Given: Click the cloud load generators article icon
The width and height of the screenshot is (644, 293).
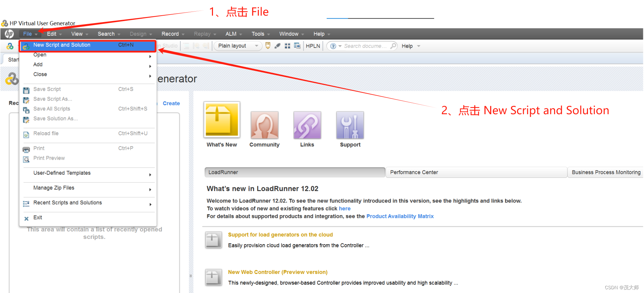Looking at the screenshot, I should (x=214, y=240).
